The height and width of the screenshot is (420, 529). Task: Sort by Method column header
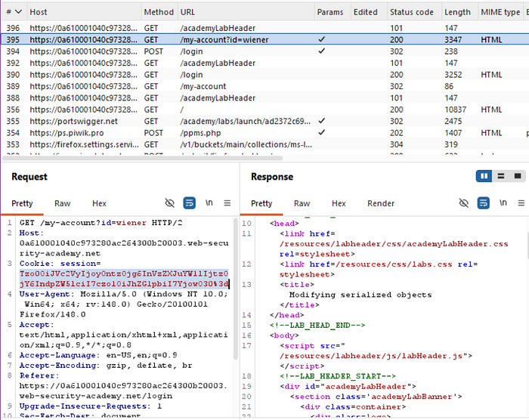(159, 12)
